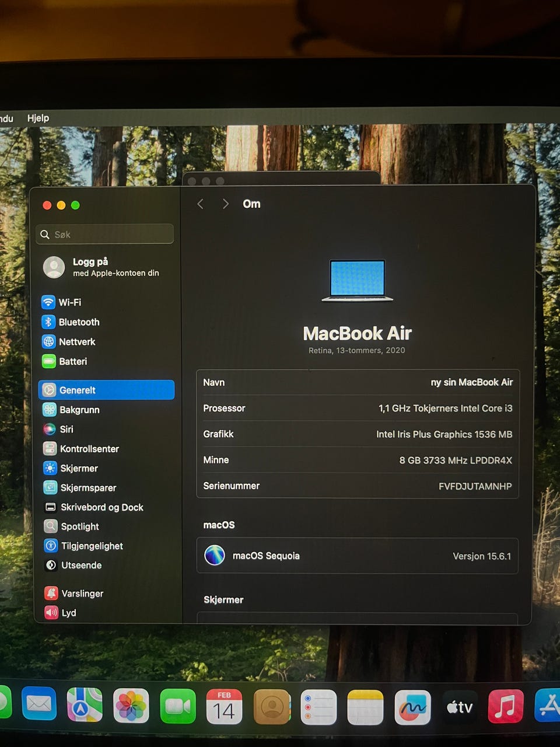Click the Søk search field
560x747 pixels.
105,234
